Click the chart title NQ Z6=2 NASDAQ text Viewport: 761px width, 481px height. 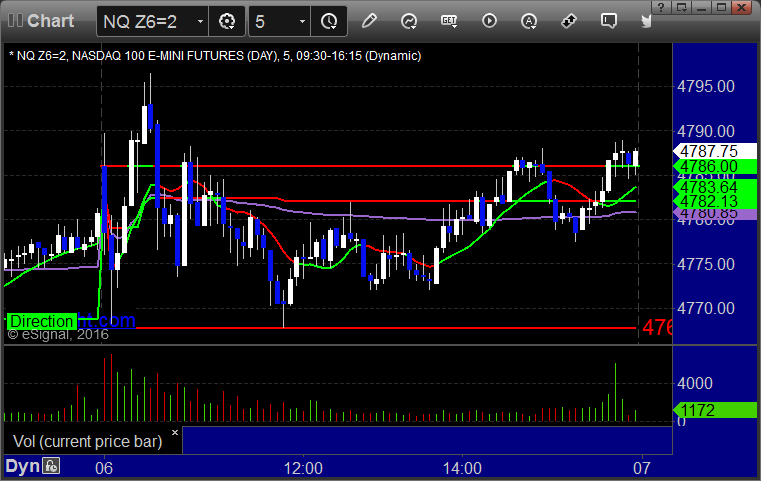coord(215,56)
